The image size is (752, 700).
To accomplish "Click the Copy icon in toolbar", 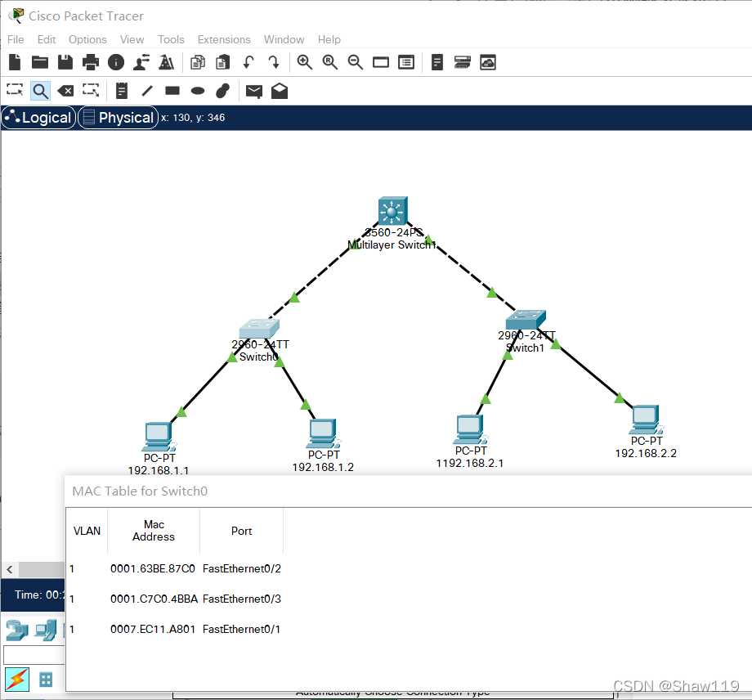I will (x=198, y=62).
